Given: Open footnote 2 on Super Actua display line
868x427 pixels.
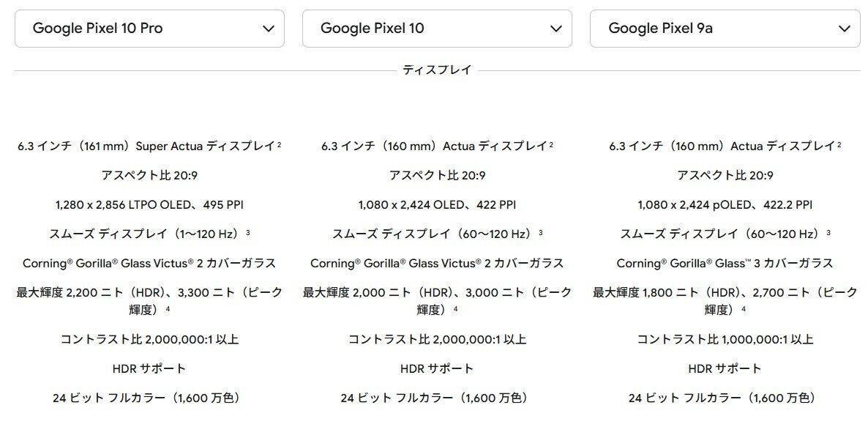Looking at the screenshot, I should (x=280, y=145).
